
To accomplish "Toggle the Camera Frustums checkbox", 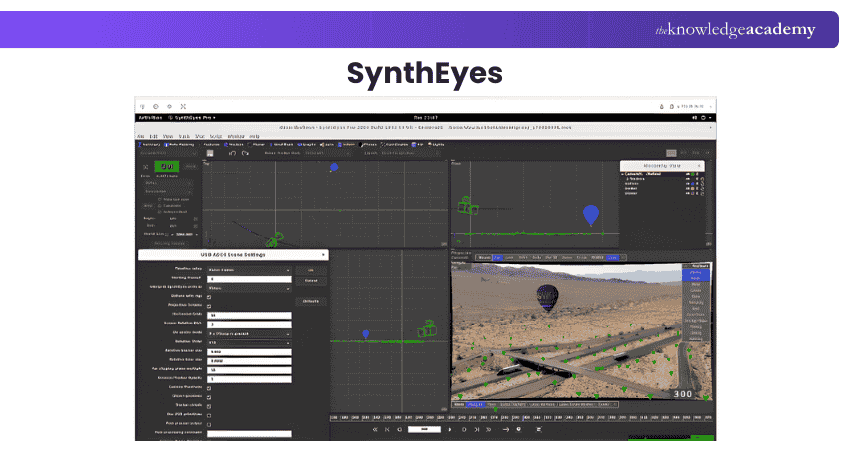I will pyautogui.click(x=209, y=388).
